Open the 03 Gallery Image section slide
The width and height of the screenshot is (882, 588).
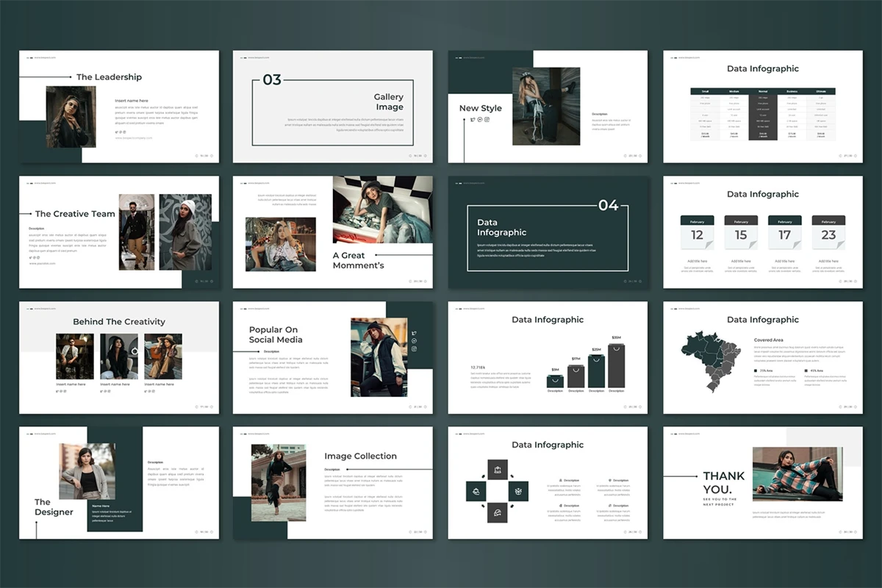tap(333, 107)
